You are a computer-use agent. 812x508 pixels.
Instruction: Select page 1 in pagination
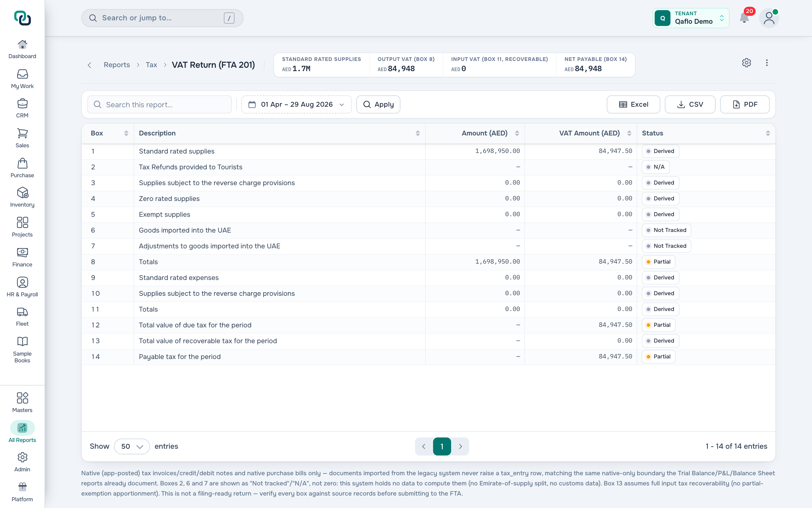(442, 446)
